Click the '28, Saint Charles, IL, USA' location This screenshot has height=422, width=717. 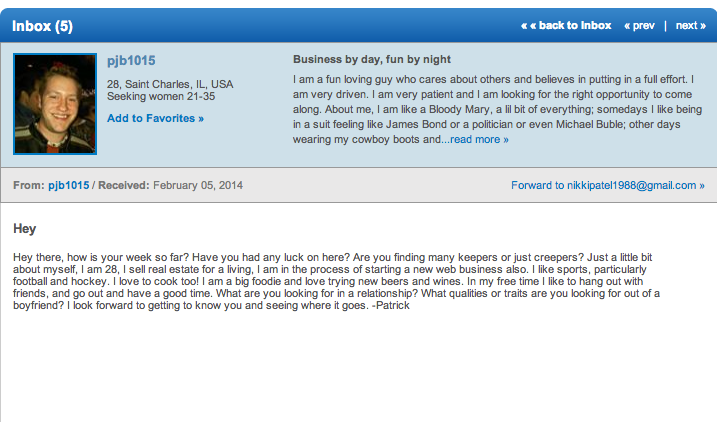(x=170, y=84)
